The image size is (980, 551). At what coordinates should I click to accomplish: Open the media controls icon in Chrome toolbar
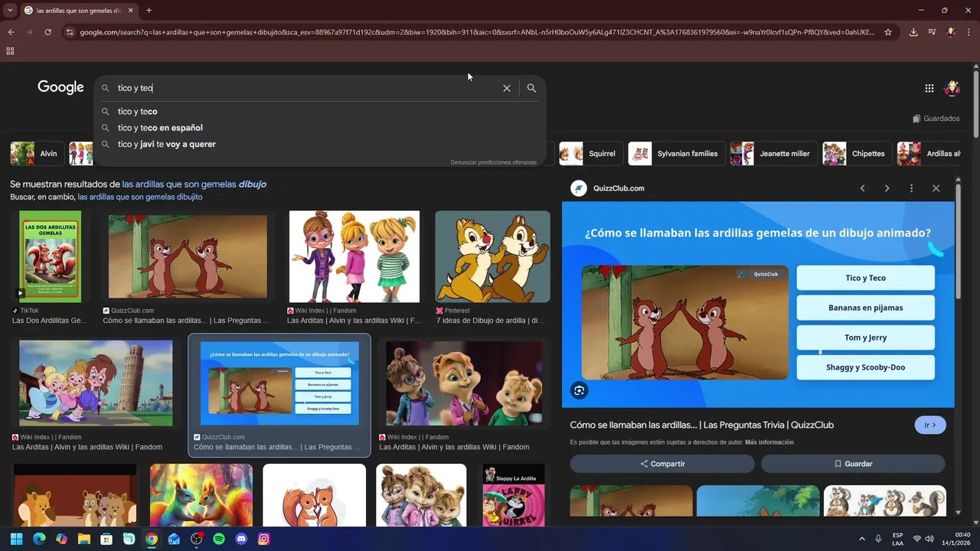(x=932, y=32)
